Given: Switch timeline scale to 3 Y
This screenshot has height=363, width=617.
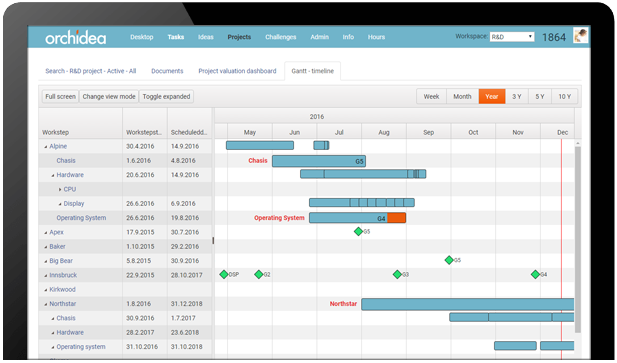Looking at the screenshot, I should 517,96.
